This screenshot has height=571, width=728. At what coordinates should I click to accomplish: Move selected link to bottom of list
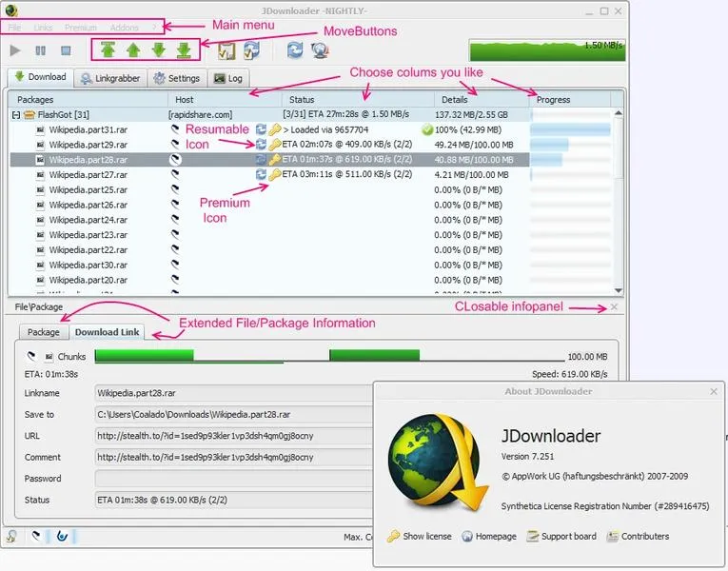click(x=185, y=49)
